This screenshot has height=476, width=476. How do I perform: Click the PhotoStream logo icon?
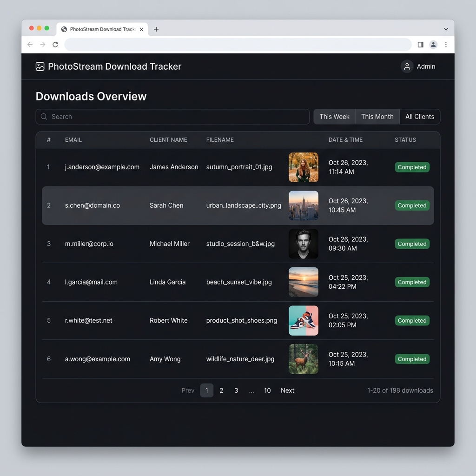[40, 66]
